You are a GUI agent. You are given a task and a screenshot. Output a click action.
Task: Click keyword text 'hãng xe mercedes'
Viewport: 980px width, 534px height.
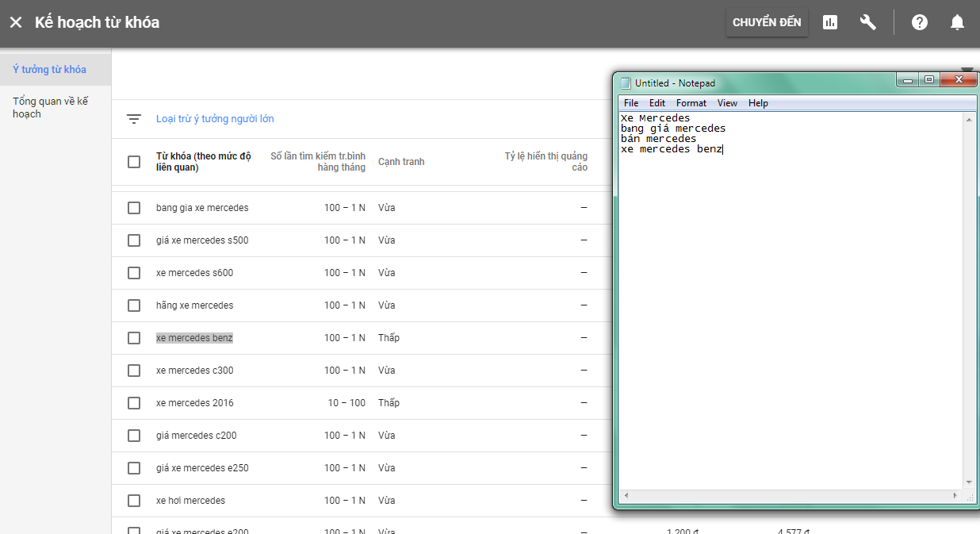coord(195,305)
